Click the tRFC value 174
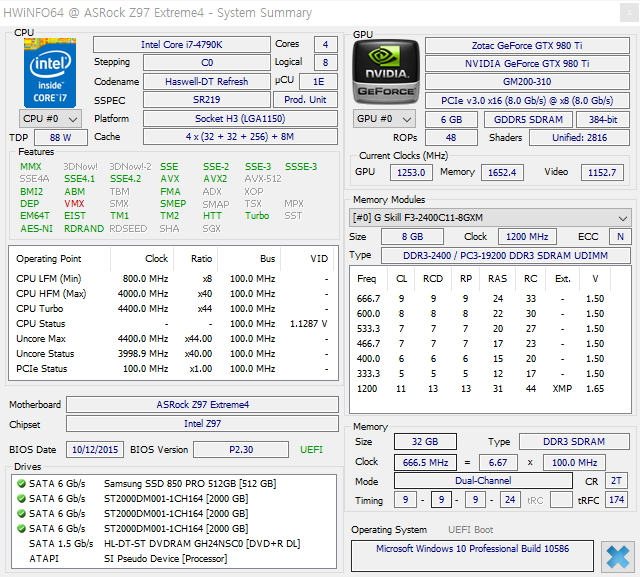 (616, 500)
